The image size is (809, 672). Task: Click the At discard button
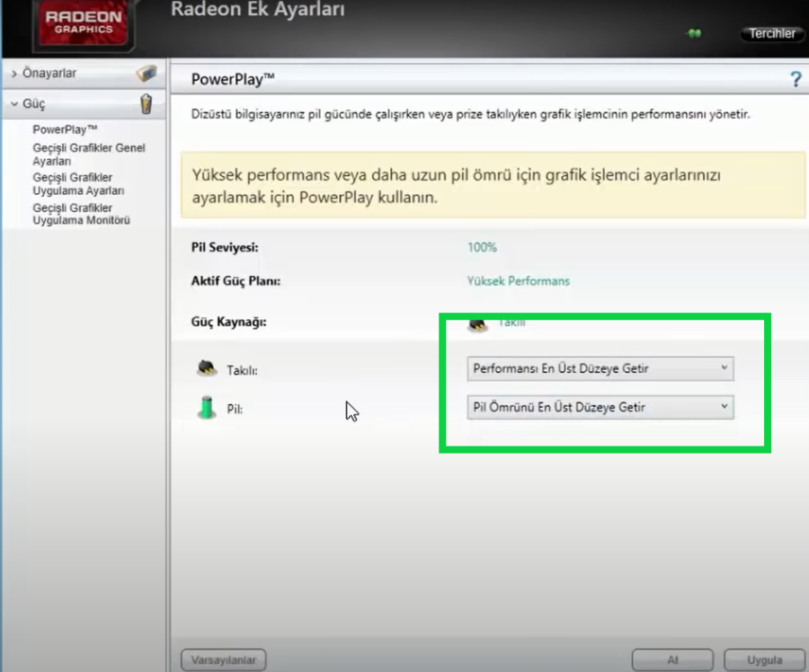click(672, 659)
